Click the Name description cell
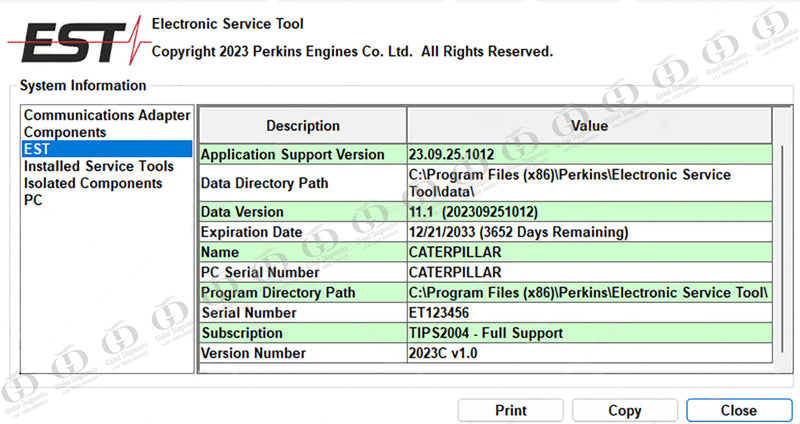Viewport: 800px width, 424px height. [x=303, y=252]
